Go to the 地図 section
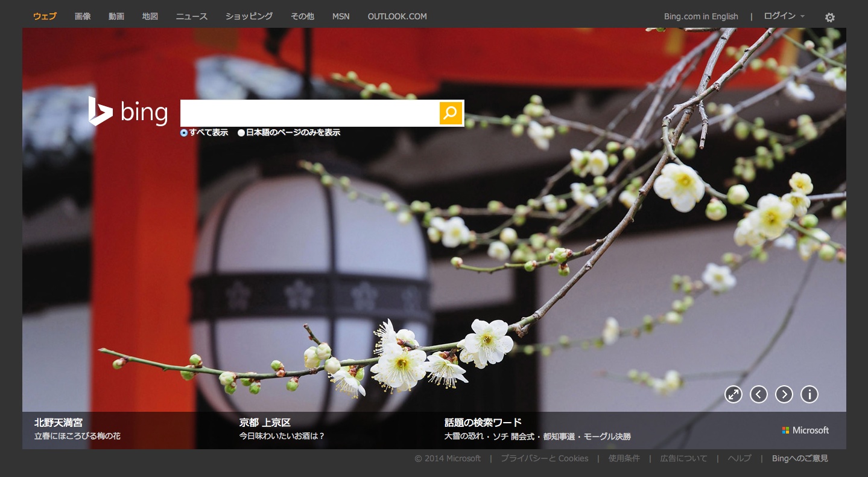Viewport: 868px width, 477px height. [150, 16]
